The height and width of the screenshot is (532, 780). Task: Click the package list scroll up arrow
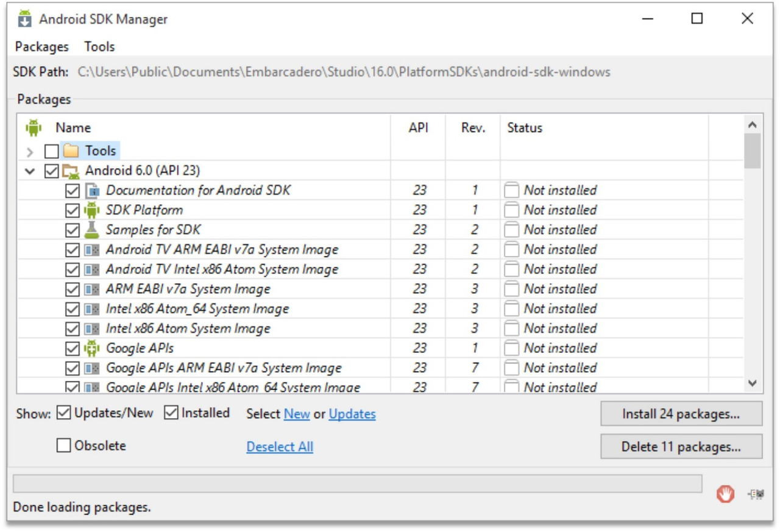point(753,124)
